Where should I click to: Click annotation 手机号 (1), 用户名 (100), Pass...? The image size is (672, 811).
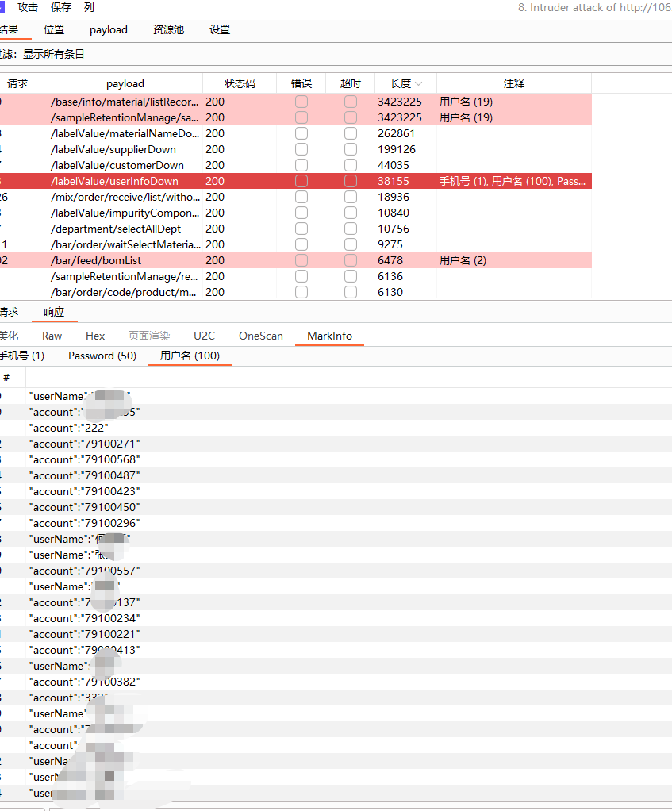513,181
